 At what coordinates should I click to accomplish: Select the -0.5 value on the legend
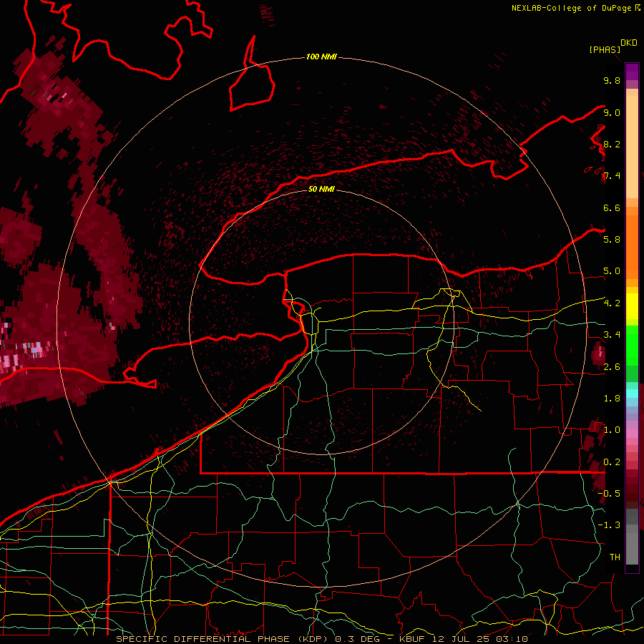(x=609, y=493)
